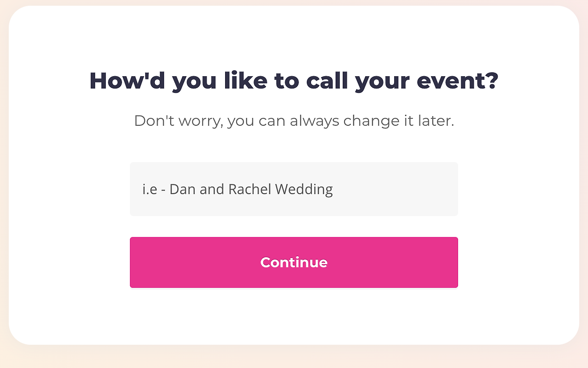Click the 'Don't worry, you can always change it later' subtitle
Image resolution: width=588 pixels, height=368 pixels.
pos(294,121)
